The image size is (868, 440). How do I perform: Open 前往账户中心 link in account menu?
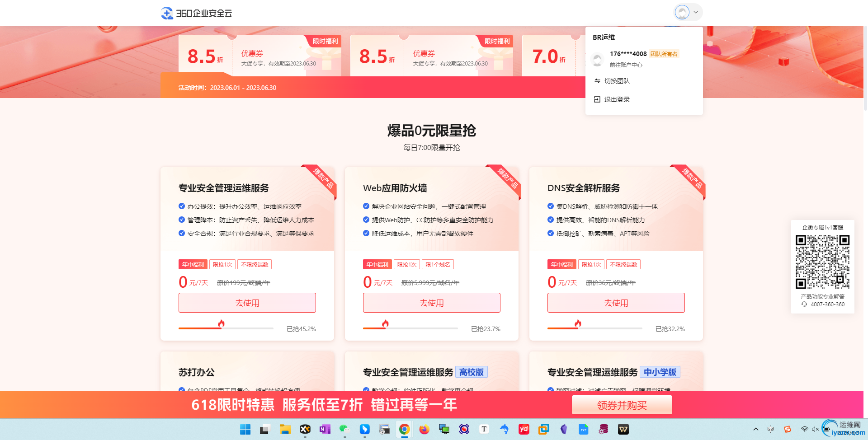tap(626, 65)
